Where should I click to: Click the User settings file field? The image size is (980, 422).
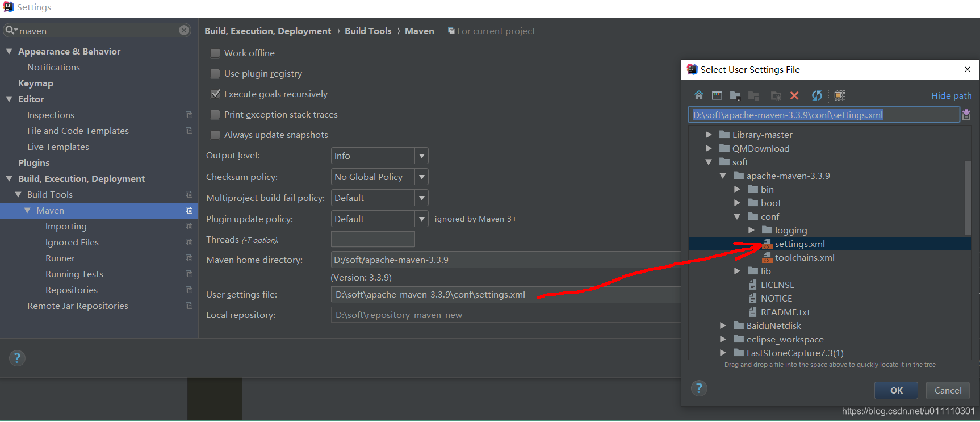click(x=505, y=294)
